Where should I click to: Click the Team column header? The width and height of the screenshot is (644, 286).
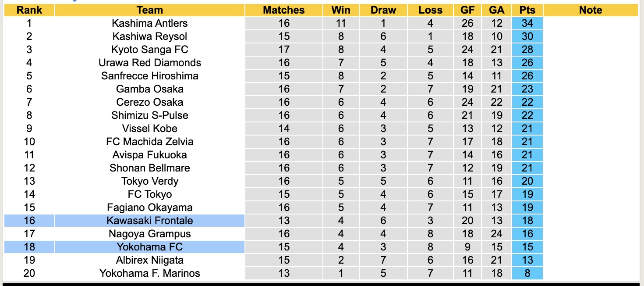[x=149, y=10]
